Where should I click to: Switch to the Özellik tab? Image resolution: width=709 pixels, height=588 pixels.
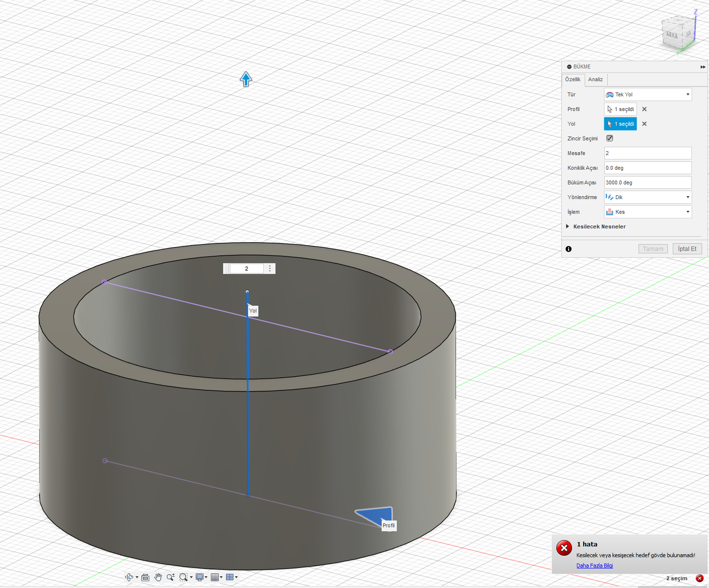pyautogui.click(x=572, y=79)
